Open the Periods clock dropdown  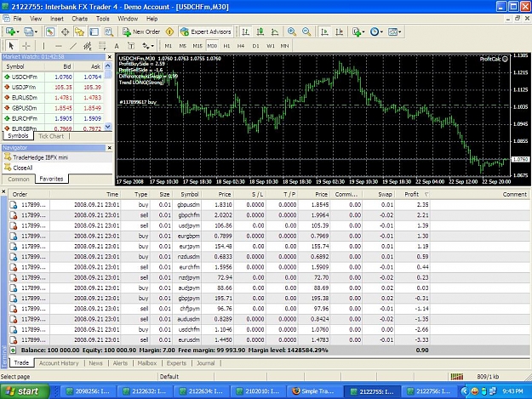381,31
